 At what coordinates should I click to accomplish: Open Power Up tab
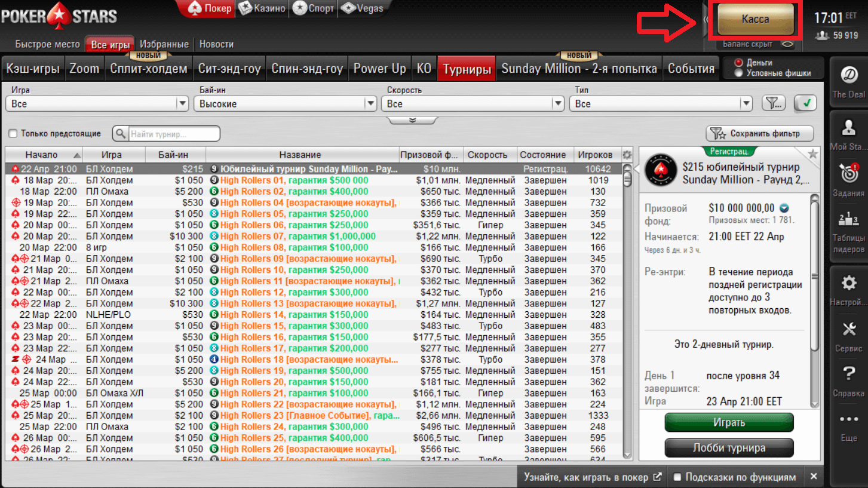tap(379, 69)
